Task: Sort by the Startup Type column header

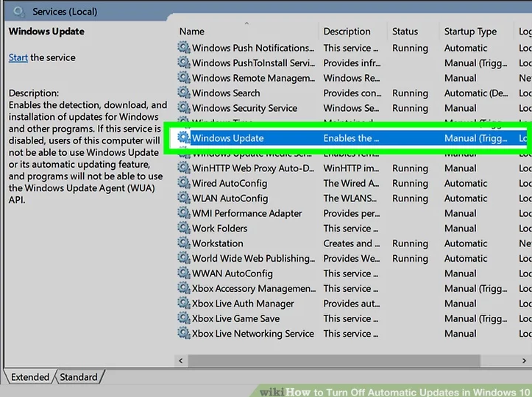Action: pyautogui.click(x=470, y=32)
